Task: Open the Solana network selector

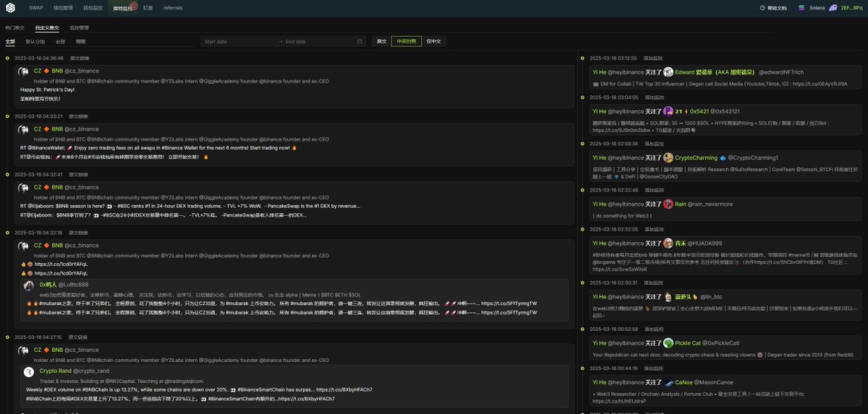Action: point(812,8)
